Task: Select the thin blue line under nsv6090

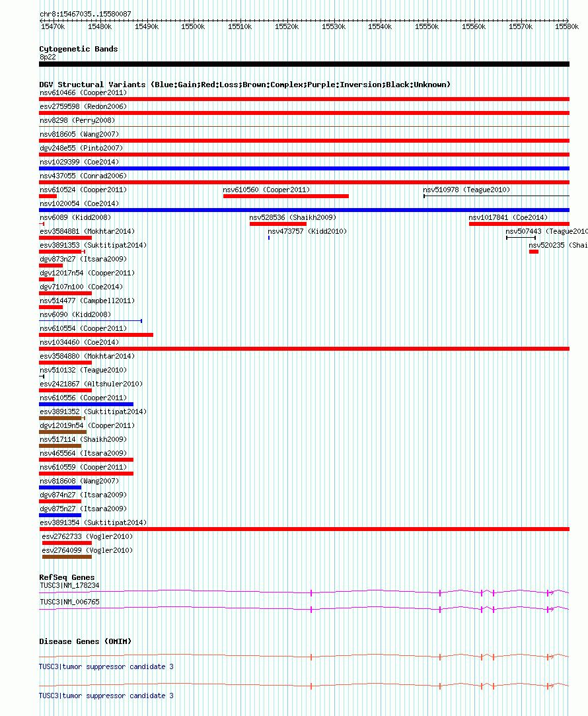Action: [91, 321]
